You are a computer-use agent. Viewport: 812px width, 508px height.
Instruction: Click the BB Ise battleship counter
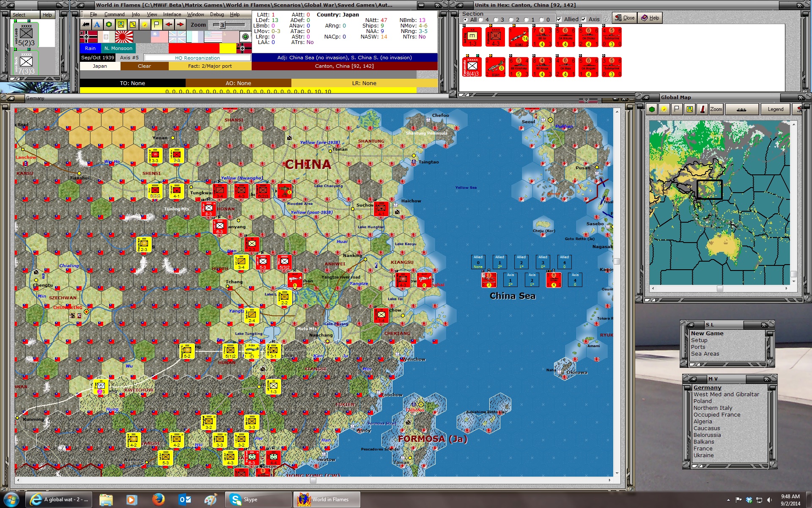point(542,37)
